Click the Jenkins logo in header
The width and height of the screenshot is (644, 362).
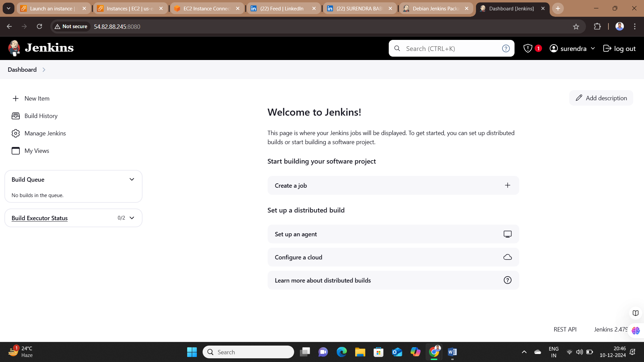point(41,48)
